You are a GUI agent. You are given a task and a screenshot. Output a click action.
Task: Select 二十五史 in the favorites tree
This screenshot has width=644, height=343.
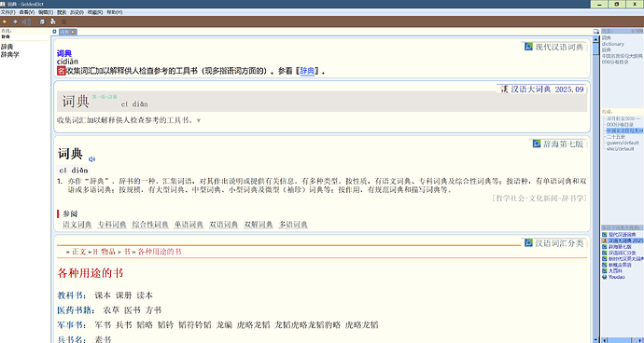[x=615, y=136]
